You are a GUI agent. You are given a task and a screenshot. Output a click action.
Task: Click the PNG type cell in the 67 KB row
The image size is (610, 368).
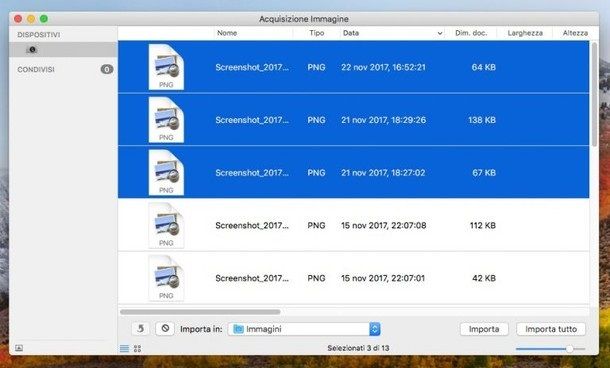point(316,172)
